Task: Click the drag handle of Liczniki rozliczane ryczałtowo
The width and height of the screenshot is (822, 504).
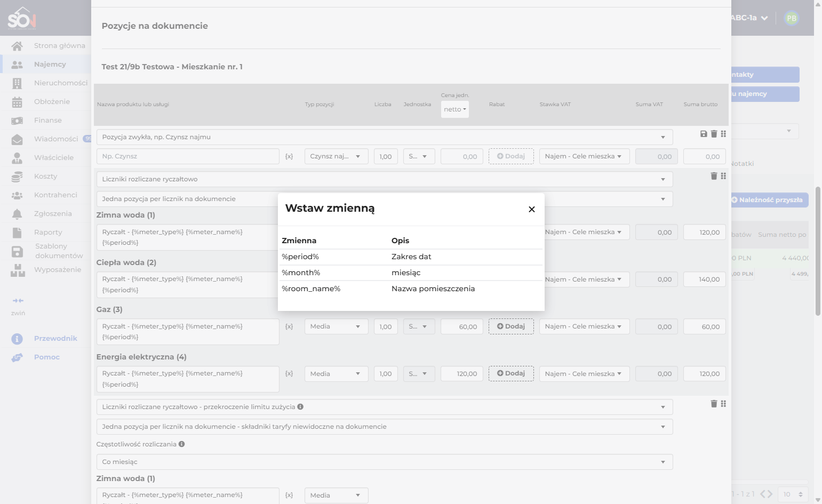Action: (723, 176)
